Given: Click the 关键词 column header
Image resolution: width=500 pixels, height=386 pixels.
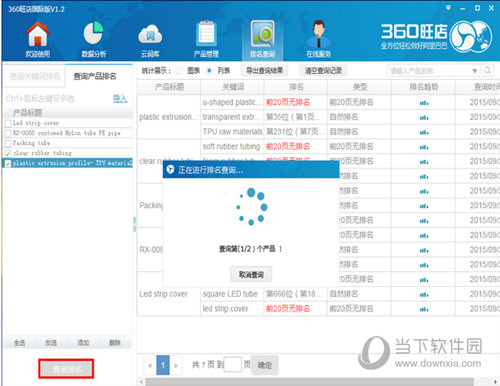Looking at the screenshot, I should point(232,87).
